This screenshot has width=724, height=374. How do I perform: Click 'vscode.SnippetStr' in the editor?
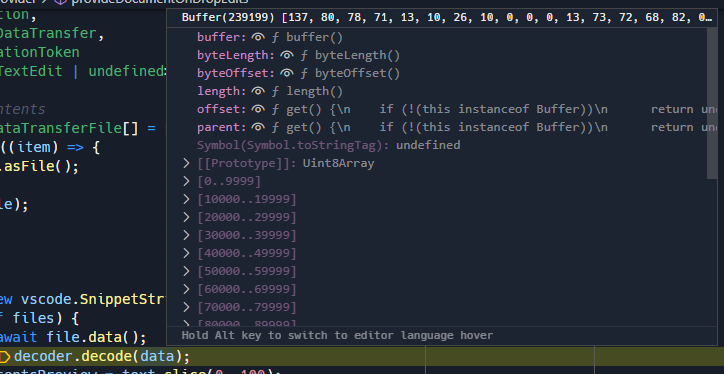click(93, 299)
